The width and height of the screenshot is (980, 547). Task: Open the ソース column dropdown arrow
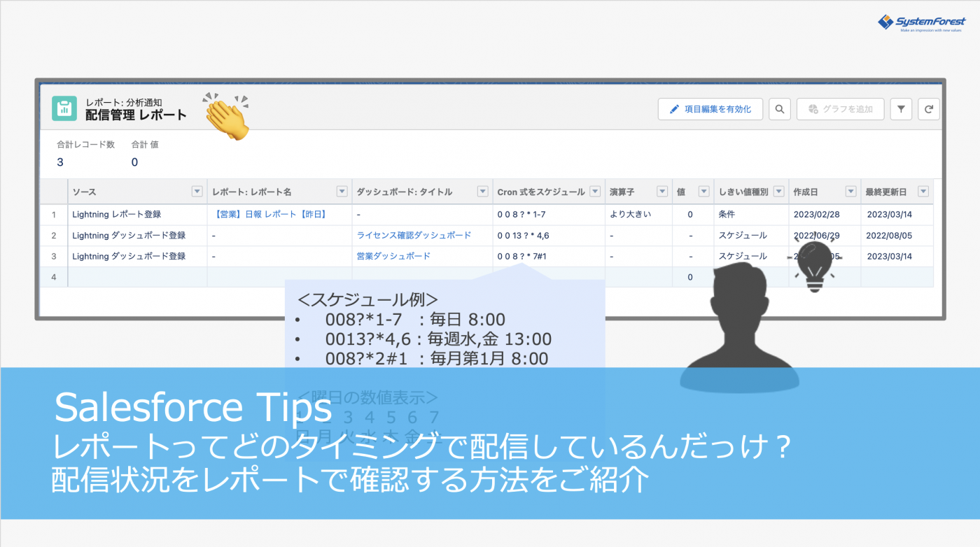[x=197, y=192]
